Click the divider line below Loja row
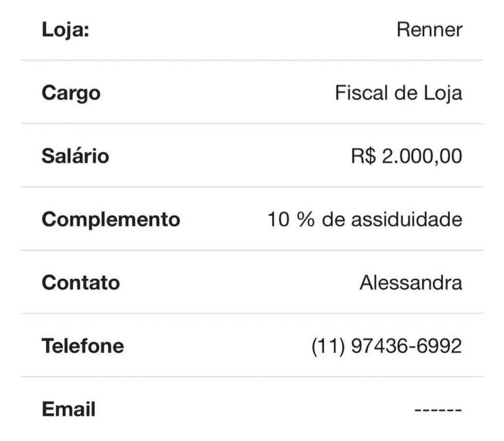The image size is (504, 441). pos(252,60)
